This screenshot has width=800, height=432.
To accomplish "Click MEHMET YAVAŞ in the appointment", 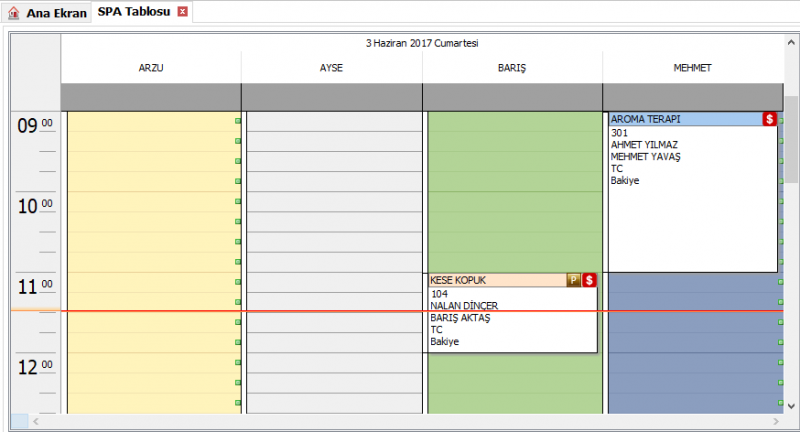I will [645, 157].
